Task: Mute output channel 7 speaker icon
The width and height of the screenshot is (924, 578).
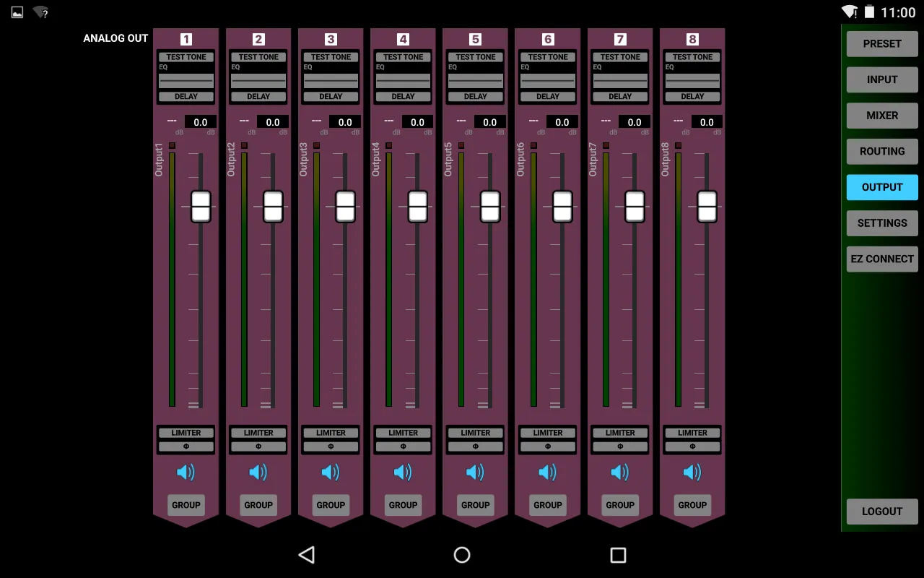Action: (620, 473)
